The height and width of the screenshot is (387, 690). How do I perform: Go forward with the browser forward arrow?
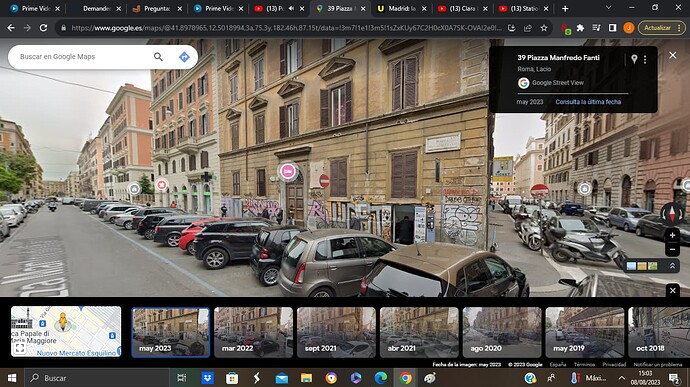click(x=27, y=28)
